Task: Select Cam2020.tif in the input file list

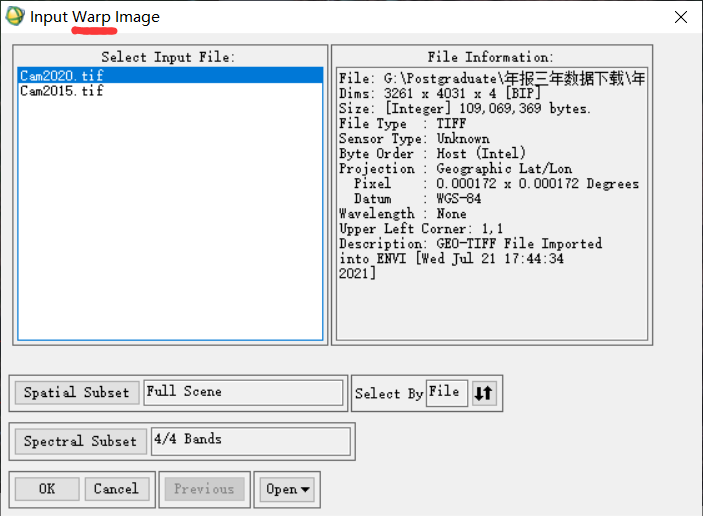Action: 170,75
